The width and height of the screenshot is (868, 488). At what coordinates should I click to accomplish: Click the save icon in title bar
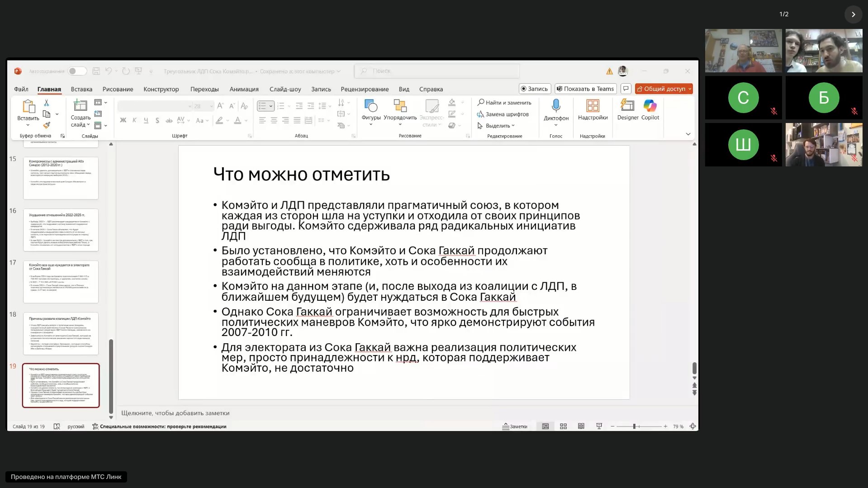96,71
